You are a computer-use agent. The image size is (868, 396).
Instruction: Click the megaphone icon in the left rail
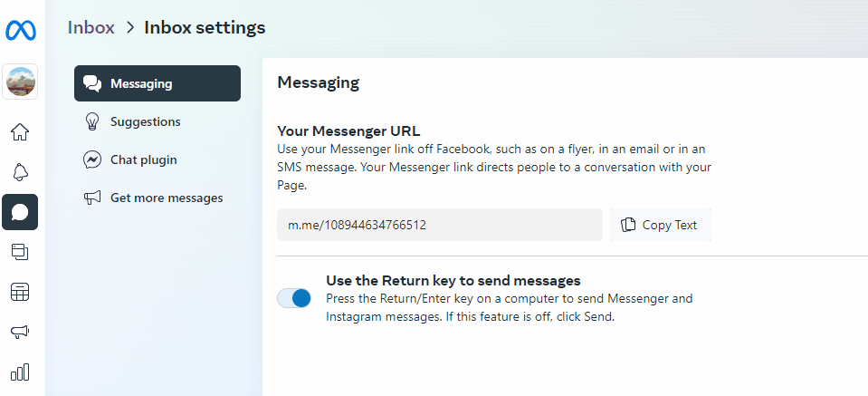20,333
